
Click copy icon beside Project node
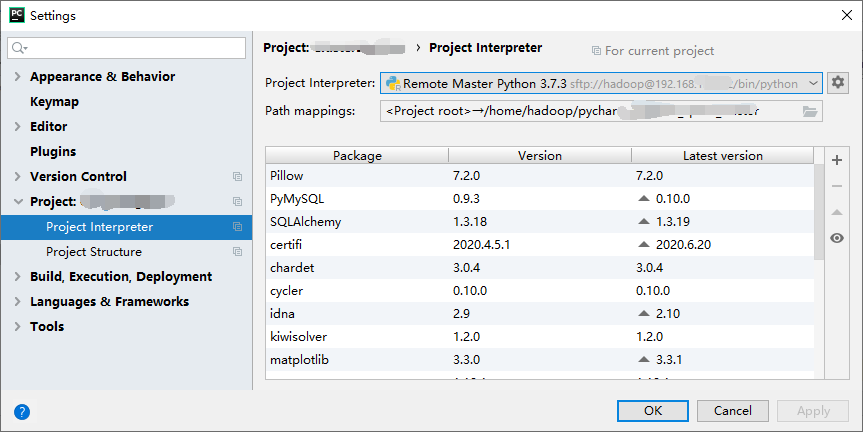pos(237,201)
